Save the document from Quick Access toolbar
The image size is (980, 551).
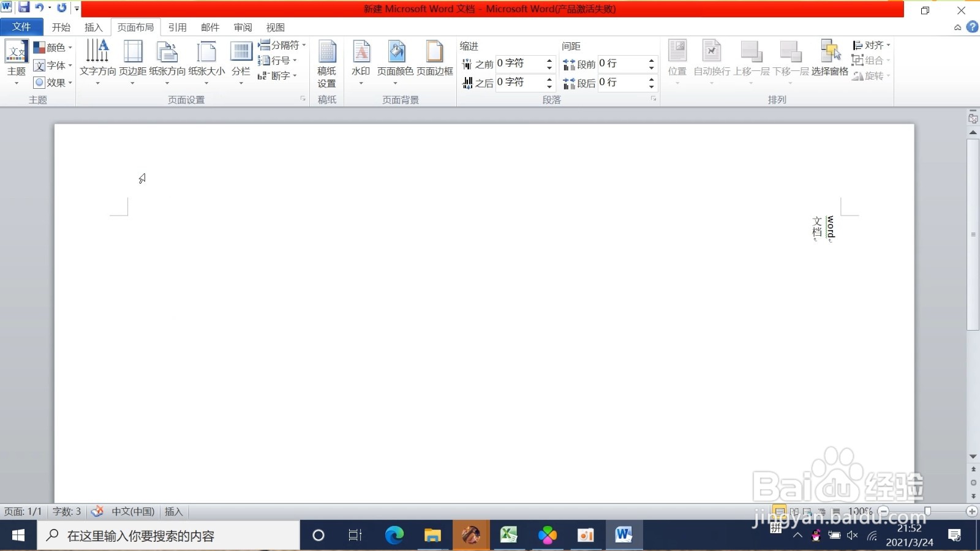(x=24, y=8)
